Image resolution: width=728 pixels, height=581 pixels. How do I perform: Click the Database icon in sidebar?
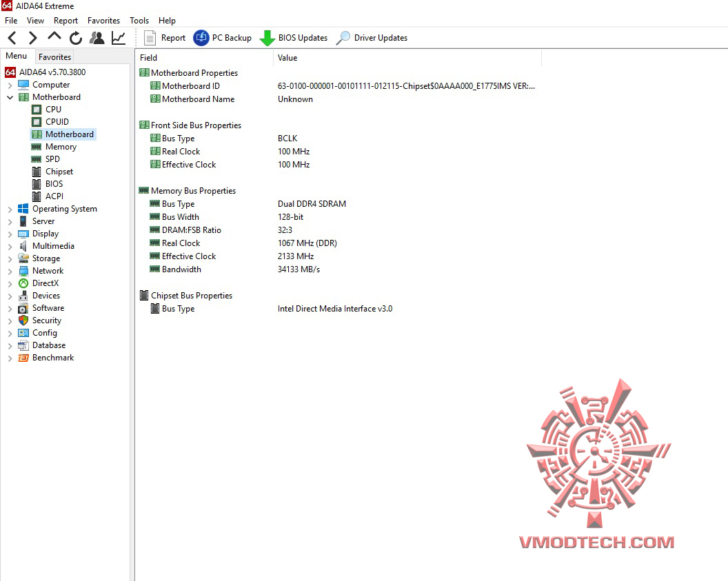(23, 345)
